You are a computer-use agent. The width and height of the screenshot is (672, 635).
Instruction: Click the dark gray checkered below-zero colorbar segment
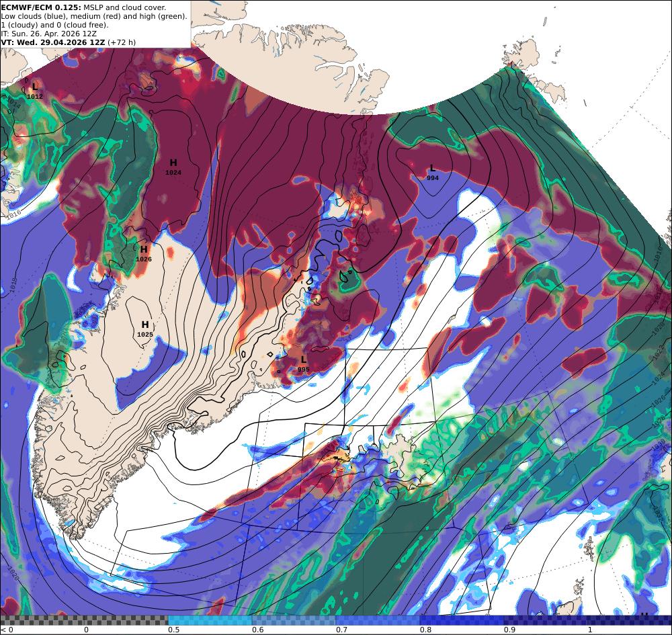click(x=42, y=620)
